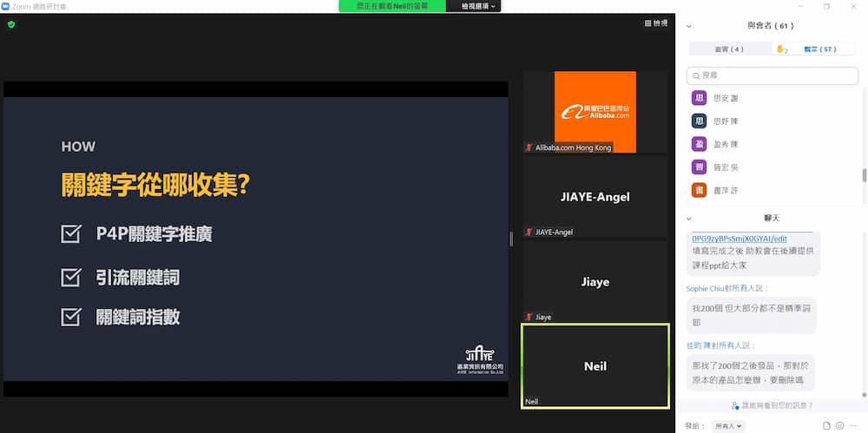The width and height of the screenshot is (868, 433).
Task: Click the checkbox beside P4P關鍵字推廣
Action: [x=71, y=234]
